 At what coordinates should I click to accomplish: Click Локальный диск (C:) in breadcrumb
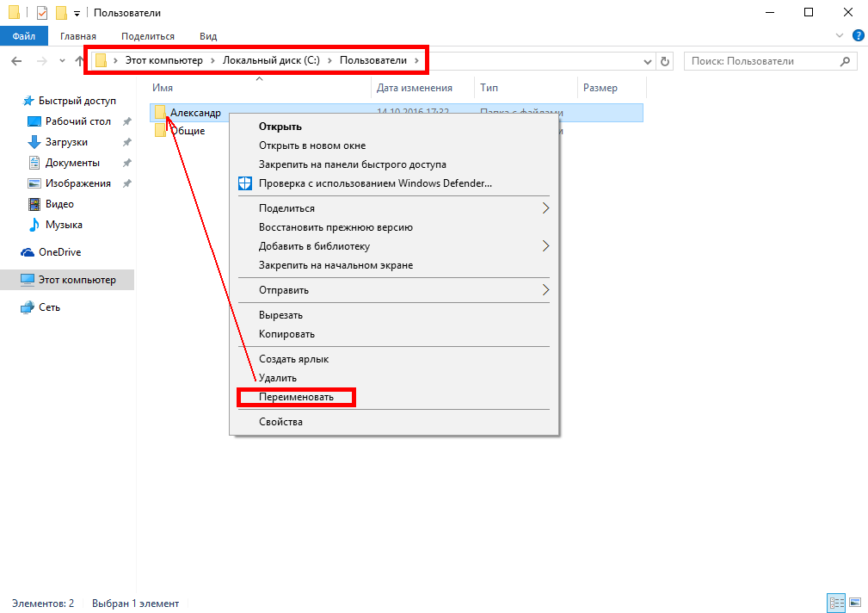point(270,61)
